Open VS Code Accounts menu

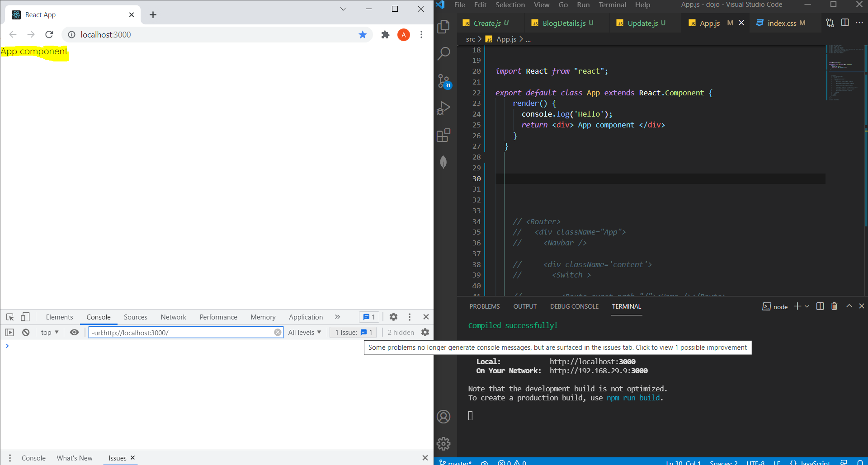point(444,417)
